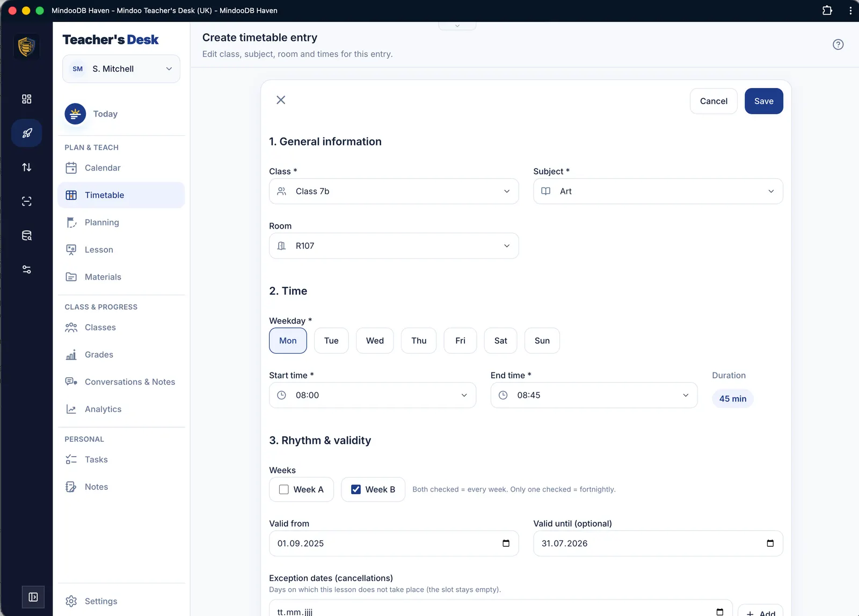This screenshot has height=616, width=859.
Task: Open the Room dropdown showing R107
Action: [394, 246]
